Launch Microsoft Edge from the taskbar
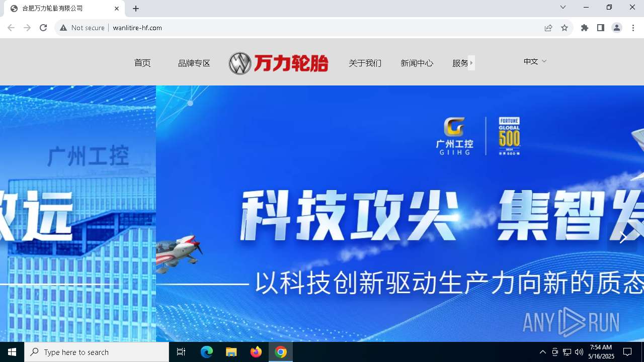 tap(207, 352)
